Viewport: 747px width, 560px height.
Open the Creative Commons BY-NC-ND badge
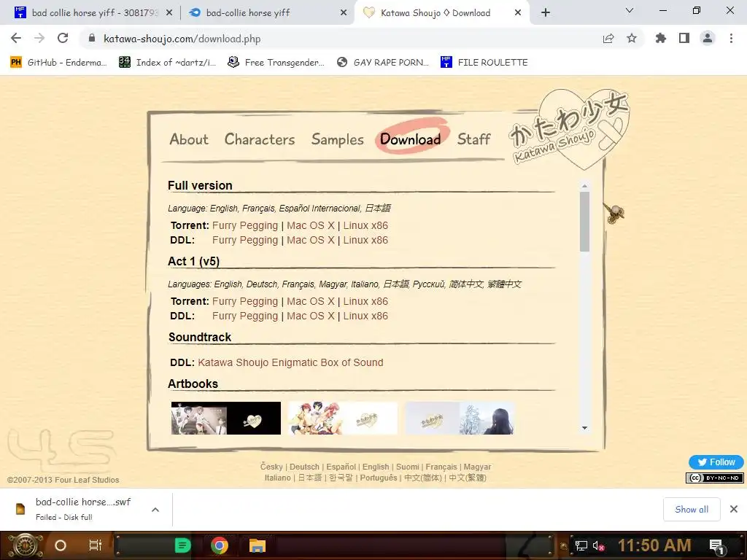(715, 478)
